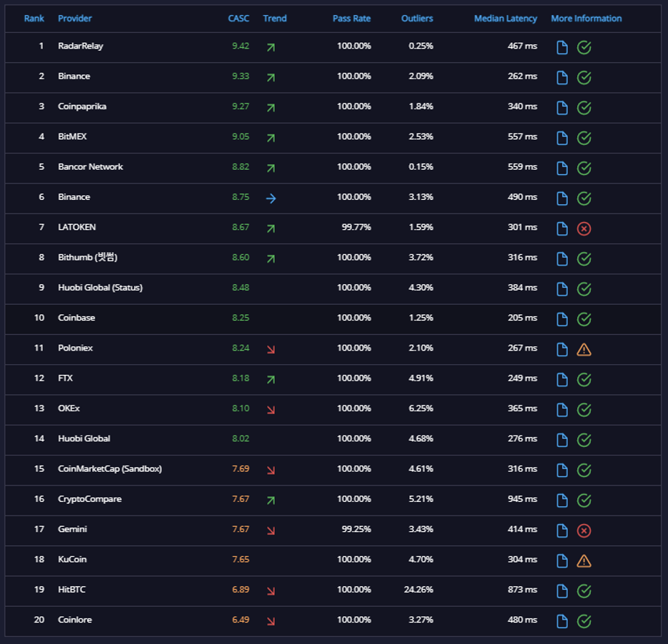Open Gemini's document icon
Screen dimensions: 668x644
[x=562, y=530]
